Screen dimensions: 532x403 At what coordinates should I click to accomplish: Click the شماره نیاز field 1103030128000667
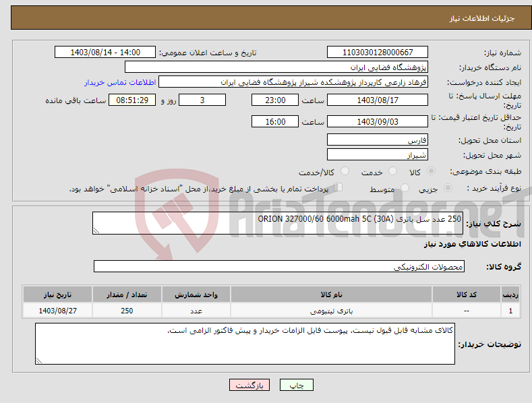click(378, 53)
